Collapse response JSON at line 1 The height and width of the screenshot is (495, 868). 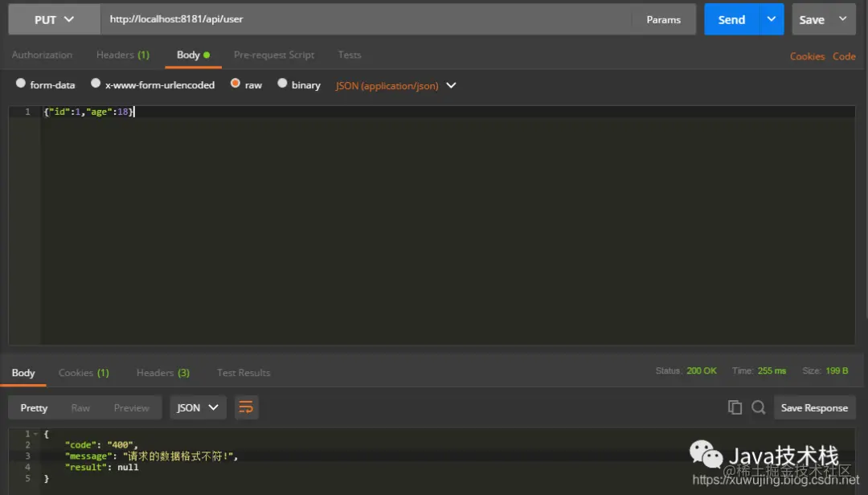pos(35,434)
